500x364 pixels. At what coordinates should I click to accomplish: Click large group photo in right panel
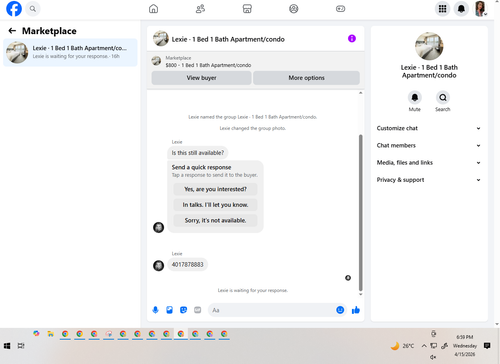[x=429, y=46]
